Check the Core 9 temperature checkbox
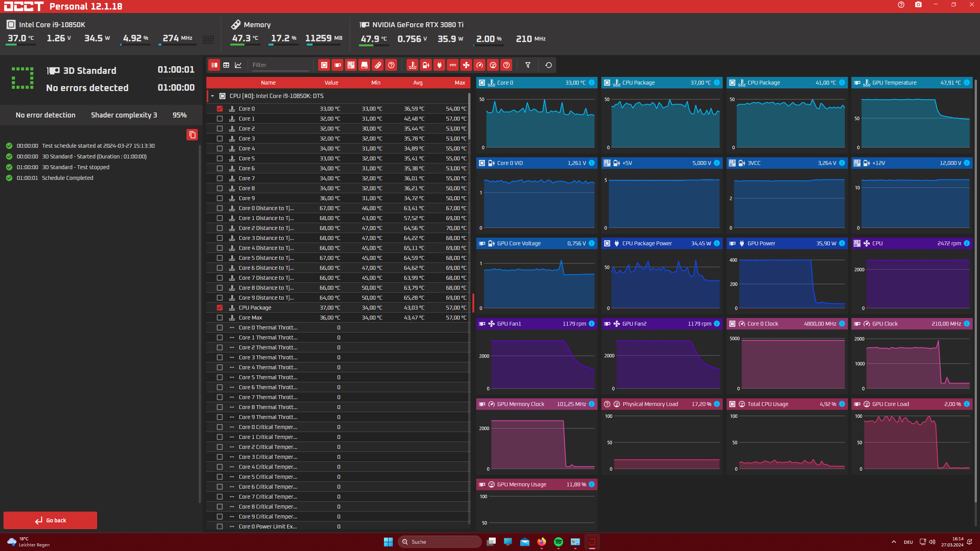This screenshot has width=980, height=551. [220, 198]
